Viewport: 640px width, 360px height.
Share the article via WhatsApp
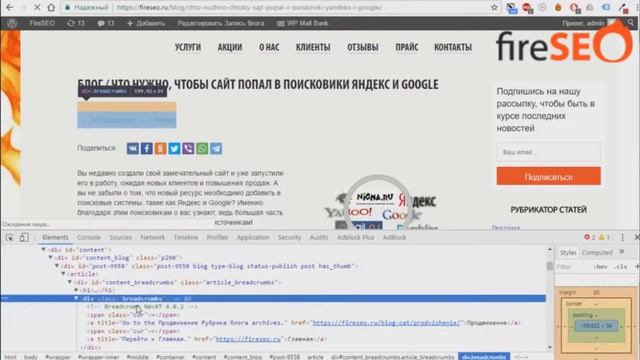coord(202,149)
